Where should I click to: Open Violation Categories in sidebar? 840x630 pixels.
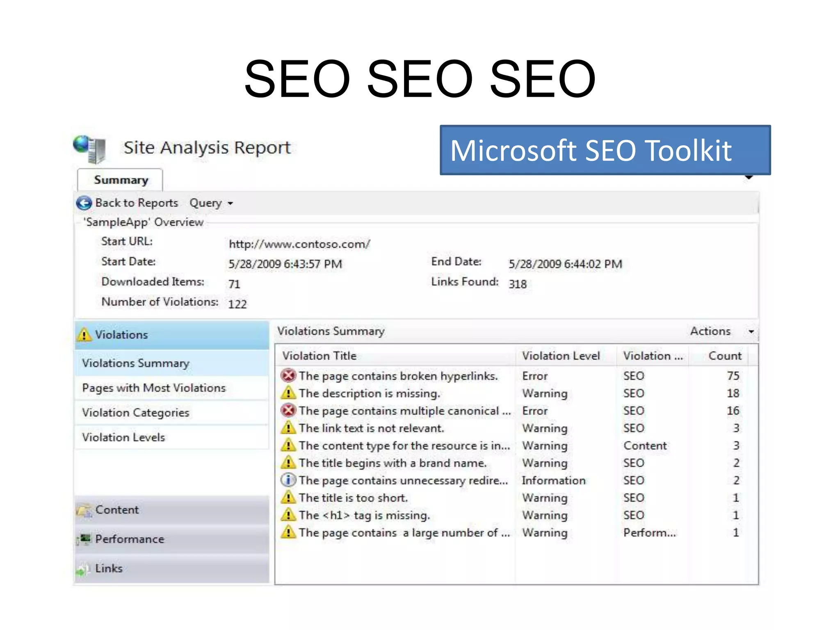point(135,413)
